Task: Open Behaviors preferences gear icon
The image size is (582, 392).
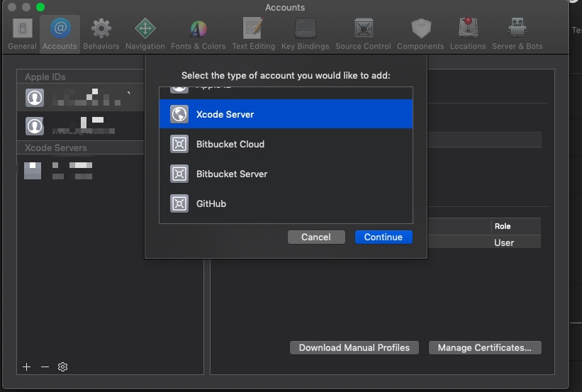Action: click(x=101, y=28)
